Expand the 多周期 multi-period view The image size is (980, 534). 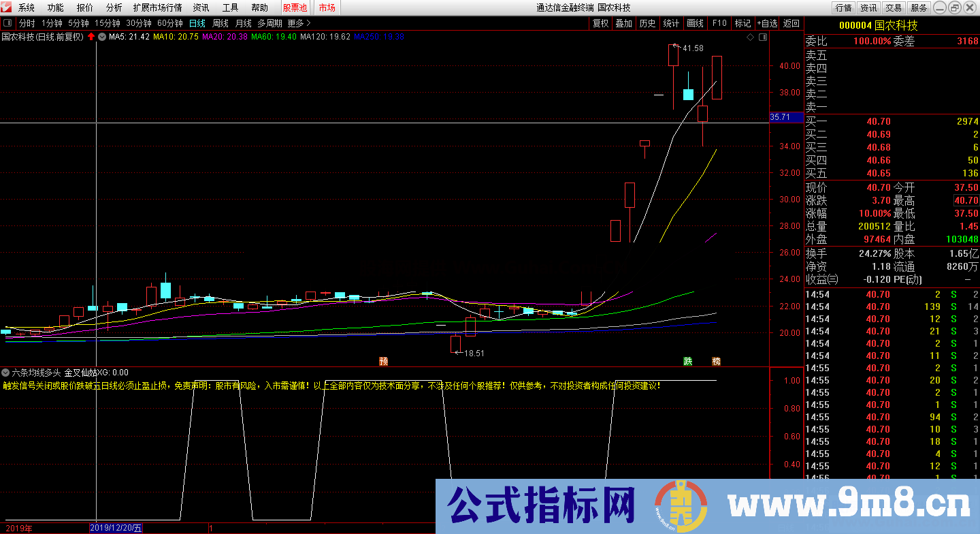[270, 22]
